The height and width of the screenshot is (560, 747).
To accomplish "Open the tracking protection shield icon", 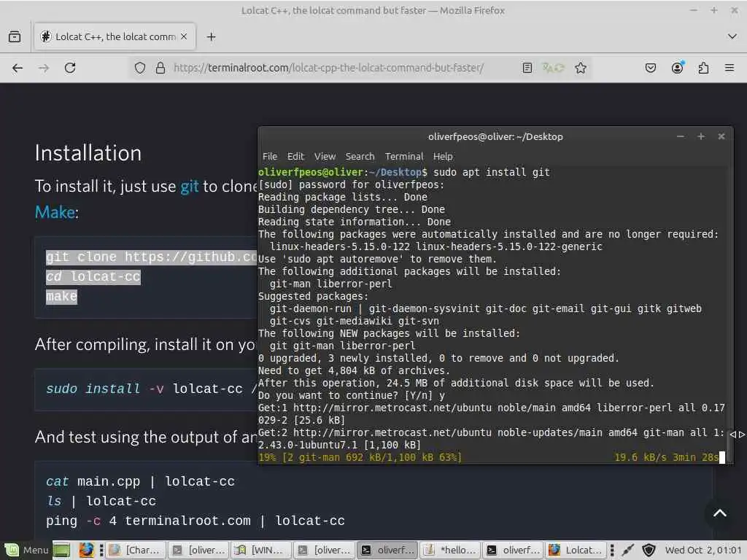I will point(139,68).
